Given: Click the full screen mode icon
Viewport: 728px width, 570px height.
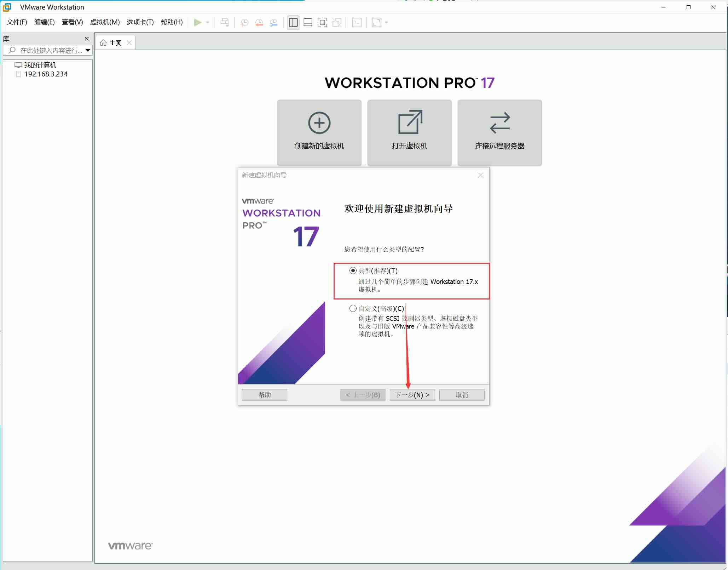Looking at the screenshot, I should pyautogui.click(x=322, y=23).
